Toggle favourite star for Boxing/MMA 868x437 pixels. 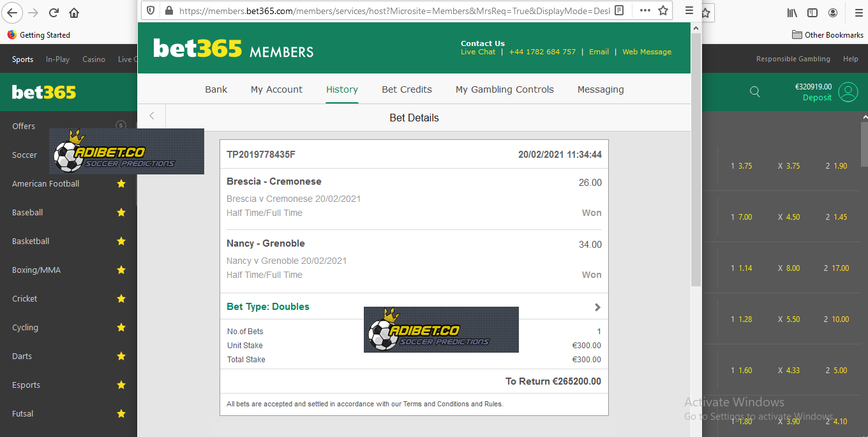(121, 270)
